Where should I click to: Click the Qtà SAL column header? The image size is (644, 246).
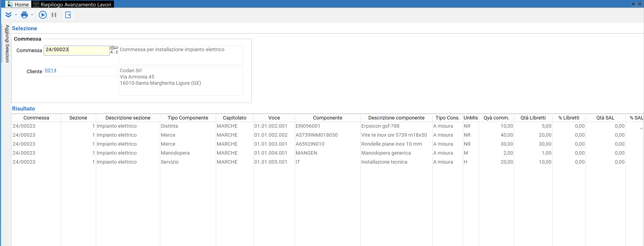tap(605, 118)
